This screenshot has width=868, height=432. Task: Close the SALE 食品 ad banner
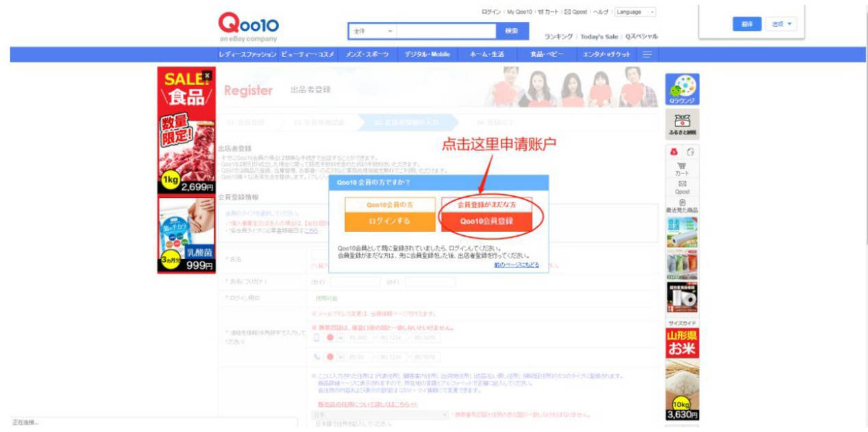click(207, 75)
